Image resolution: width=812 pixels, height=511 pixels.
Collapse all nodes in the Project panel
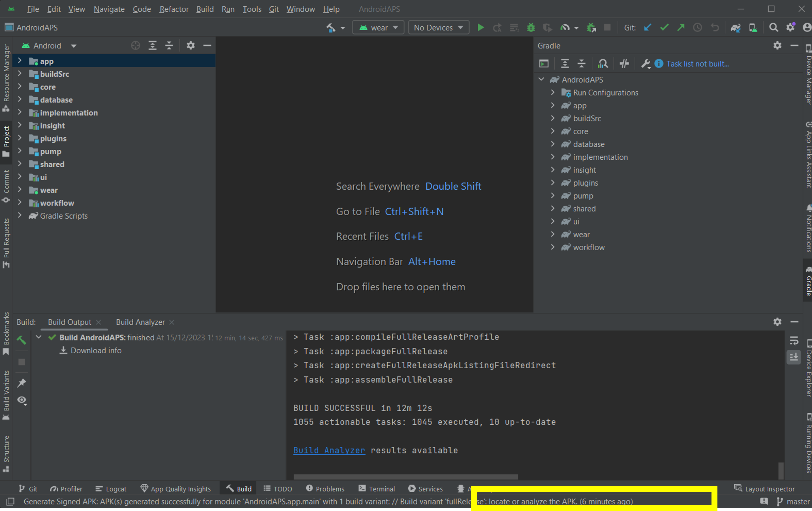pos(169,46)
